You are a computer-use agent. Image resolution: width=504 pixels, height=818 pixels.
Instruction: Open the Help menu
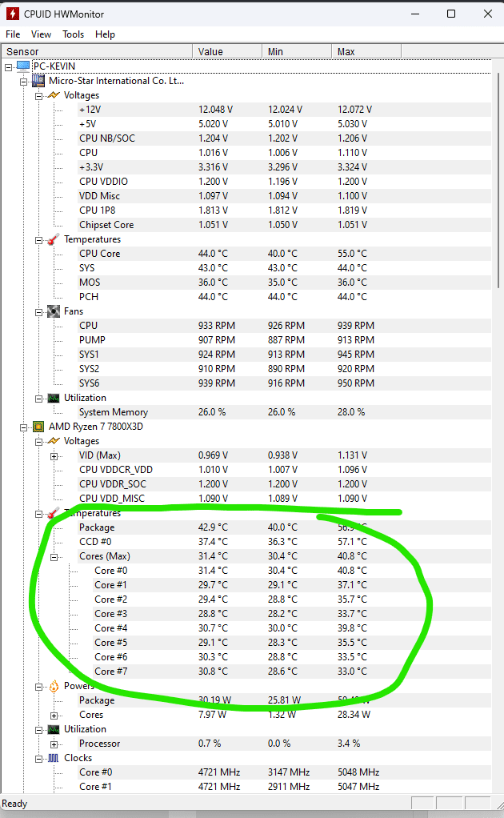point(105,34)
